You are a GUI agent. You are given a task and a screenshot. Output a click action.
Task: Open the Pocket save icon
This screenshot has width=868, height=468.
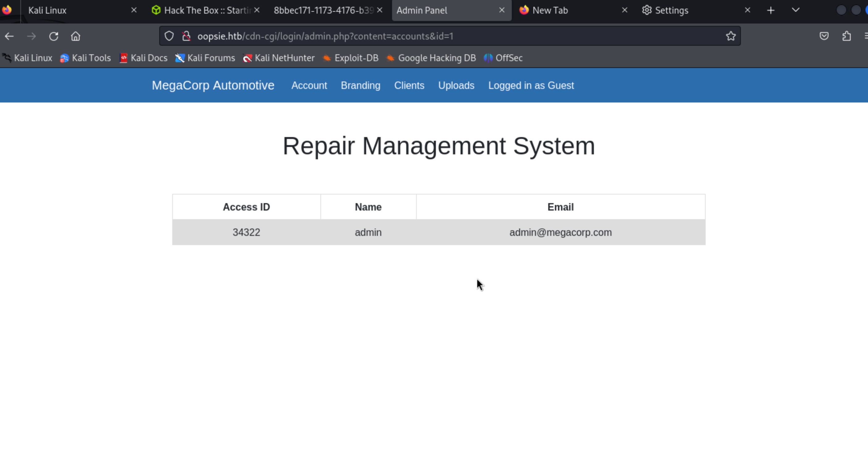click(824, 36)
